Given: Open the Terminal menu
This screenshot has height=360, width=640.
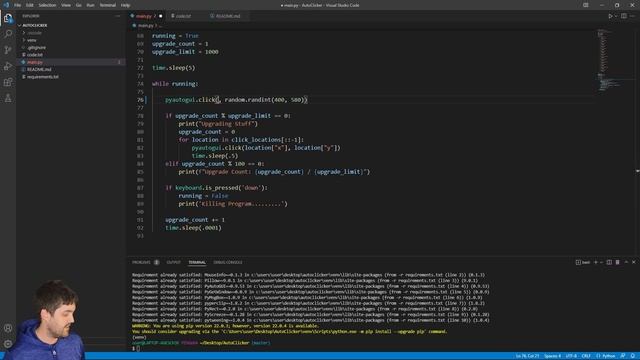Looking at the screenshot, I should pos(108,5).
